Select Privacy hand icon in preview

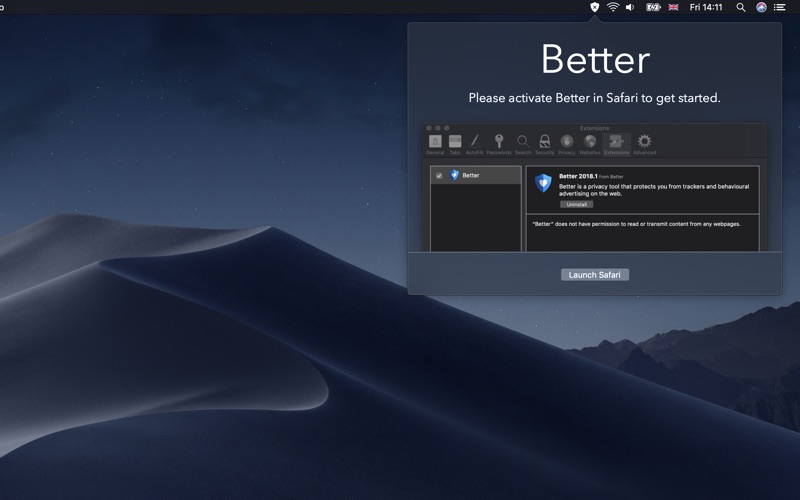(x=566, y=144)
